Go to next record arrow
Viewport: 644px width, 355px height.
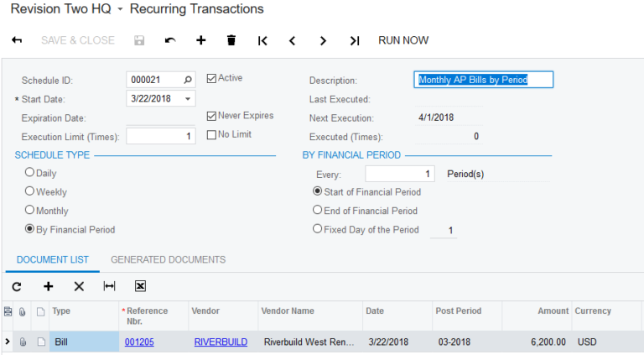click(323, 40)
